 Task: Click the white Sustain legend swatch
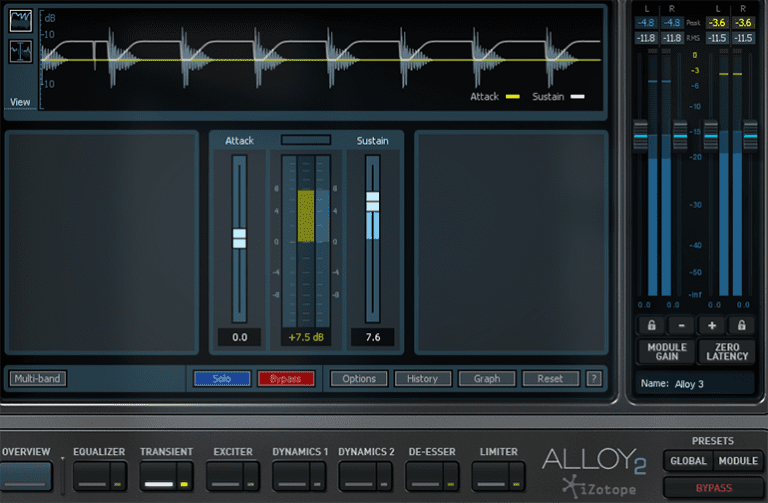(577, 96)
